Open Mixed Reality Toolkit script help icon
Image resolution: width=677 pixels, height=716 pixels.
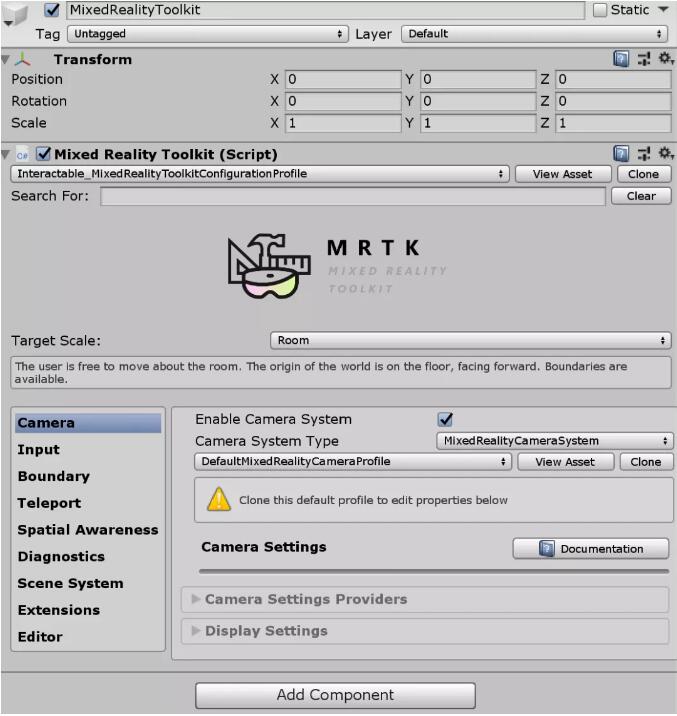click(621, 154)
